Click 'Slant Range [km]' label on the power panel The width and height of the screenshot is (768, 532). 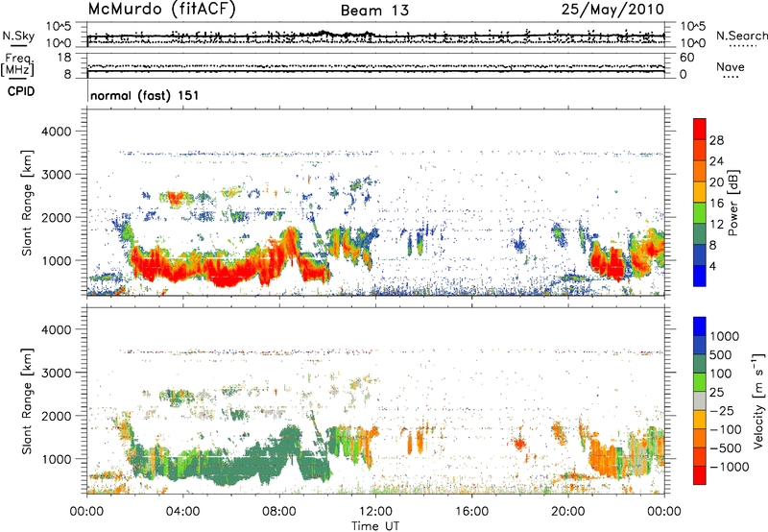[27, 203]
